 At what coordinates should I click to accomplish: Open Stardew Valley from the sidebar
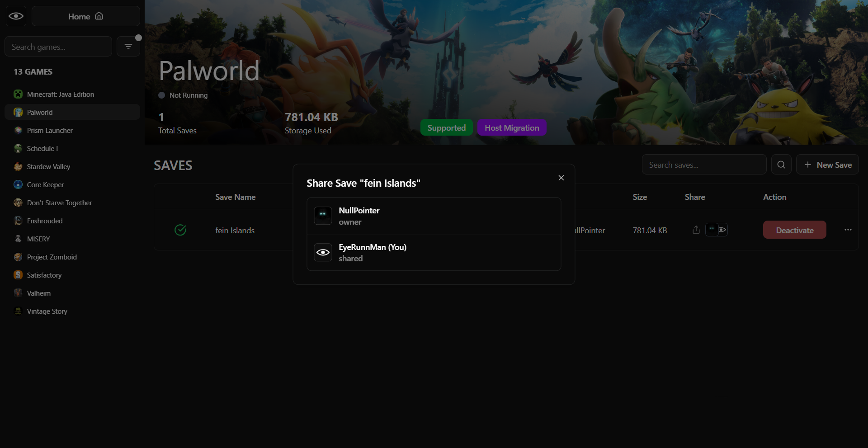72,166
